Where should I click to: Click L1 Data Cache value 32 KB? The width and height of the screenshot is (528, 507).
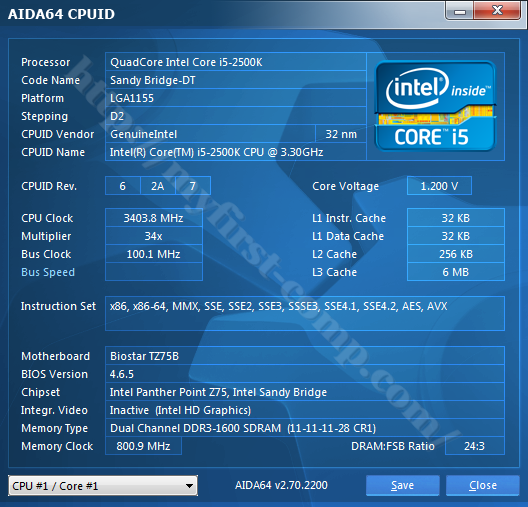(x=456, y=236)
